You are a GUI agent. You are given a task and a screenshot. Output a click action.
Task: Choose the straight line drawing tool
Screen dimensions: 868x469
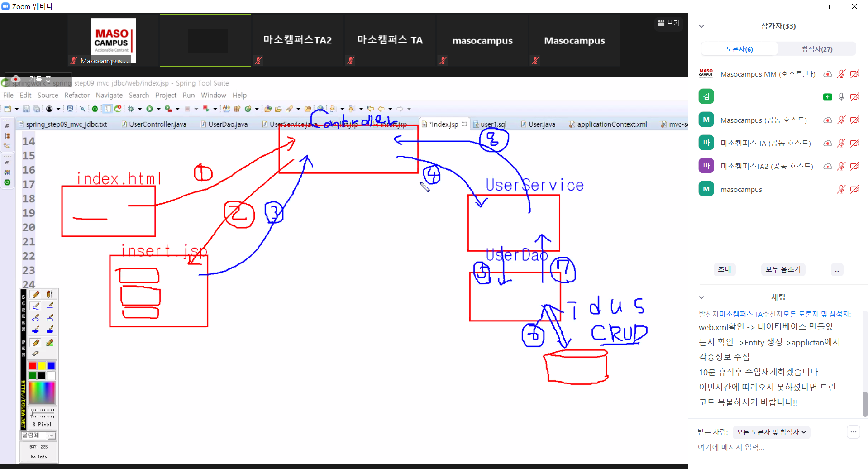[50, 306]
